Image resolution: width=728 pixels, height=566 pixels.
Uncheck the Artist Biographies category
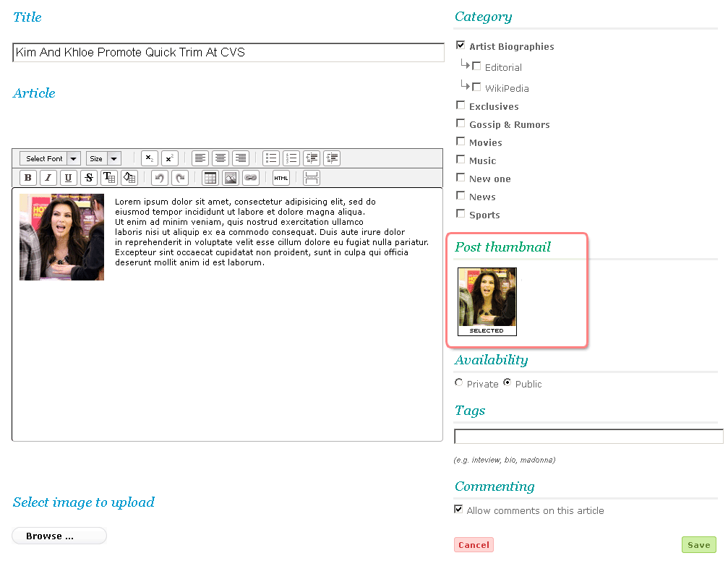pos(461,45)
